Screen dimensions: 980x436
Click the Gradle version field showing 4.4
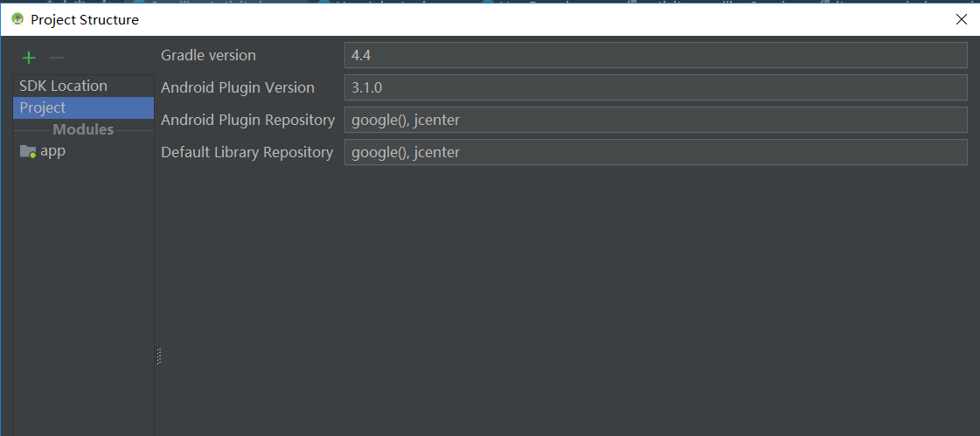point(656,55)
